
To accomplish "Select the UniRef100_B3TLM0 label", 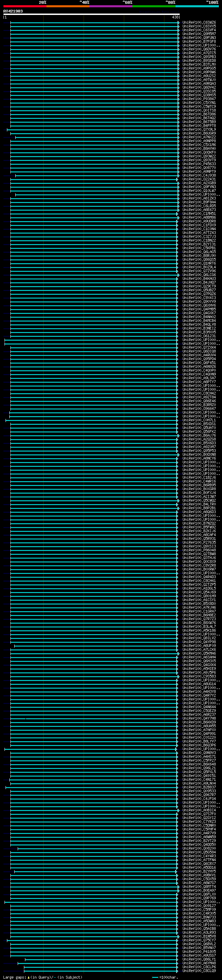I will pyautogui.click(x=199, y=65).
